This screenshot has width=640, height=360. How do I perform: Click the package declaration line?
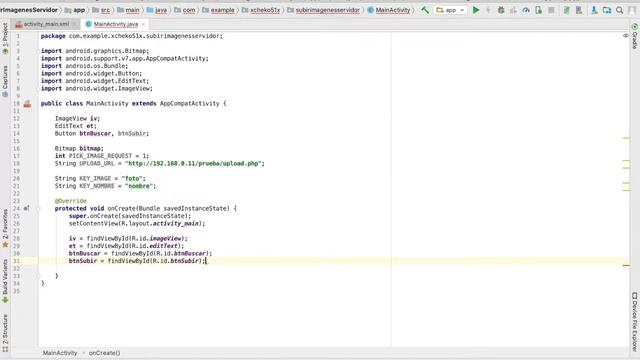(x=131, y=36)
